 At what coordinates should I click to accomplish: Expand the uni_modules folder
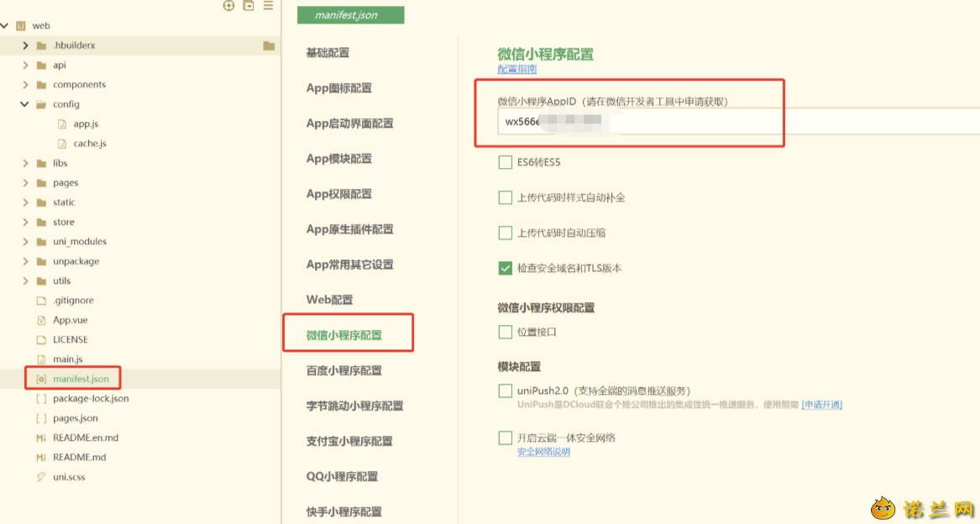tap(26, 241)
